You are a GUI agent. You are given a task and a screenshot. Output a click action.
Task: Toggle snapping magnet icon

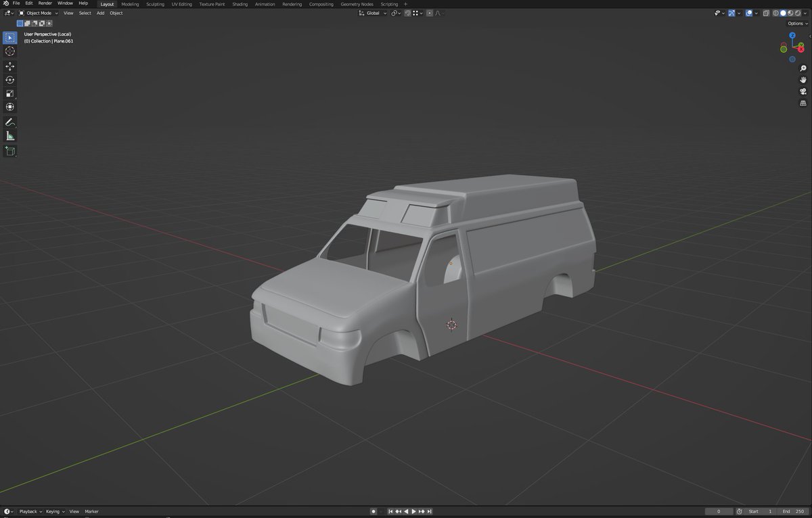pos(407,13)
